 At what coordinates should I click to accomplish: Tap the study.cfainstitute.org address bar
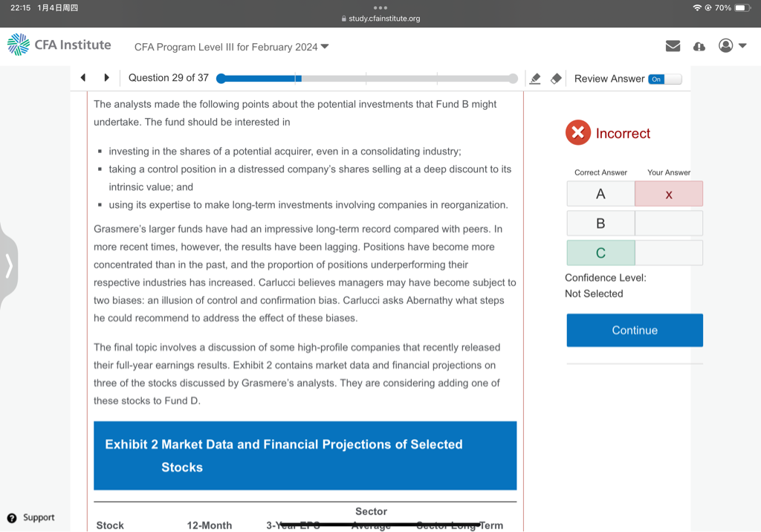coord(380,19)
